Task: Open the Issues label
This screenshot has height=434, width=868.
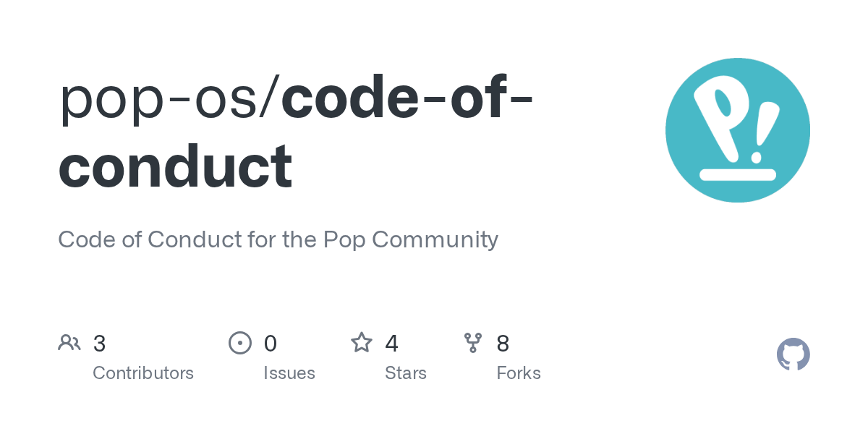Action: tap(289, 373)
